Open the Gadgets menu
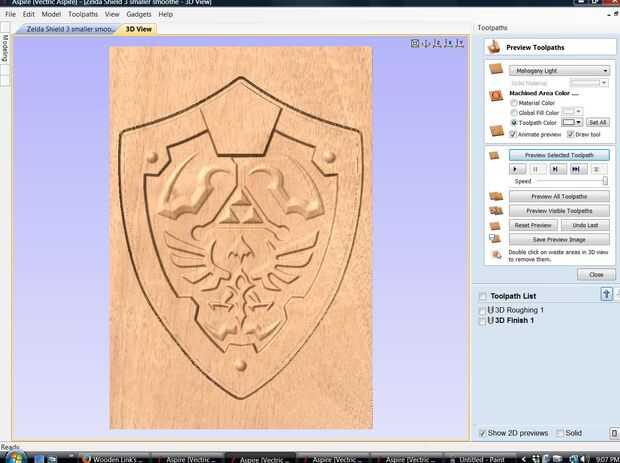This screenshot has width=620, height=463. (139, 14)
